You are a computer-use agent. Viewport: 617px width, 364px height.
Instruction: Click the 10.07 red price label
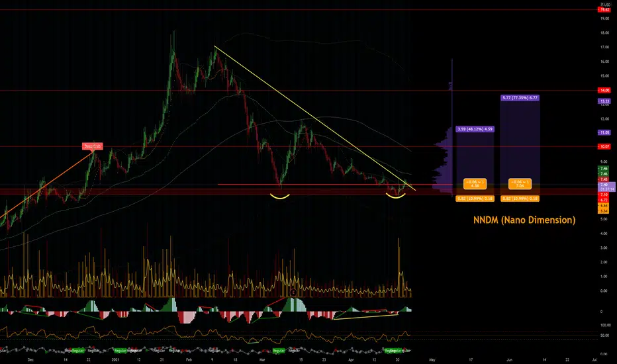(x=604, y=146)
